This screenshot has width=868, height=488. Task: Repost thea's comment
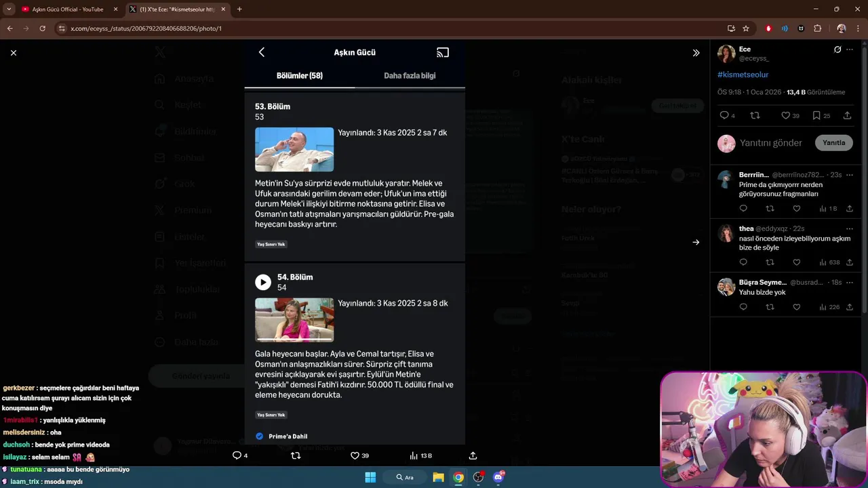pyautogui.click(x=770, y=262)
